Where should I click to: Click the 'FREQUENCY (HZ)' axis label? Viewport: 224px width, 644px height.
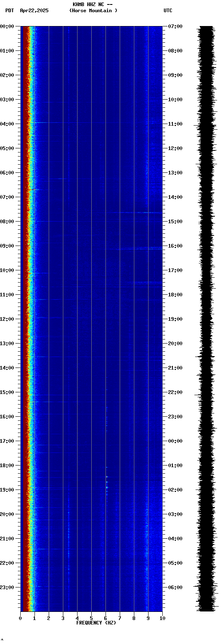96,623
